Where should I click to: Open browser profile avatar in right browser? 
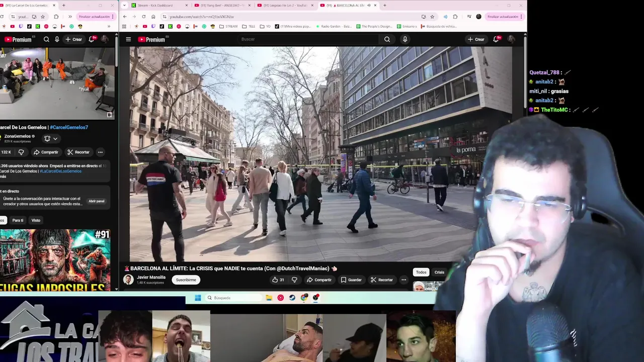tap(478, 17)
